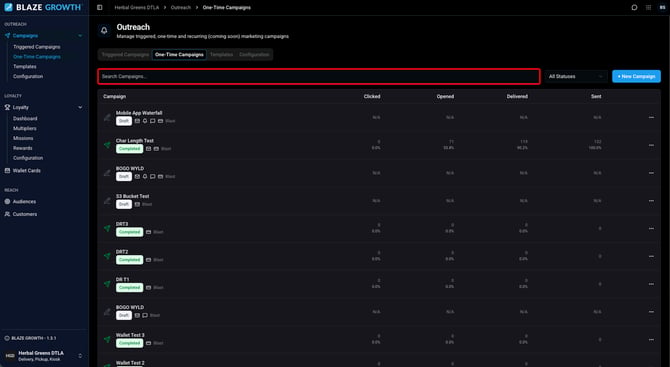Click the email channel icon in Mobile App Waterfall
The width and height of the screenshot is (670, 367).
tap(137, 121)
